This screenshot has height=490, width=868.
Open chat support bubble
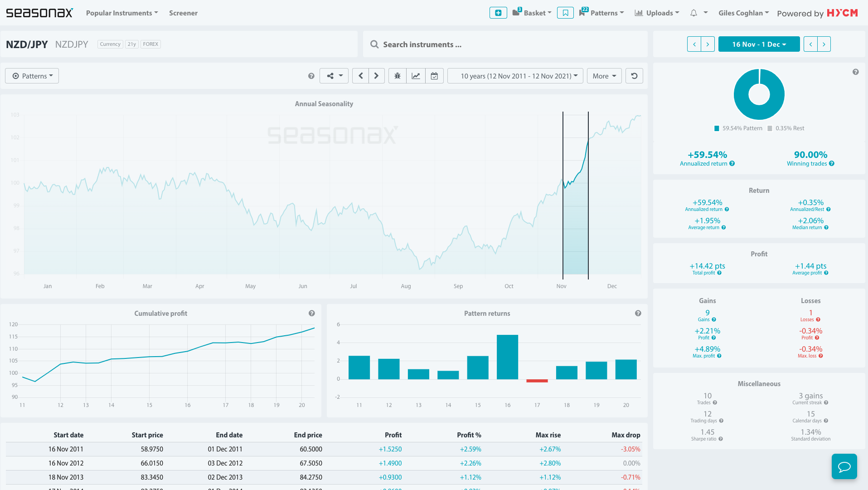point(844,466)
